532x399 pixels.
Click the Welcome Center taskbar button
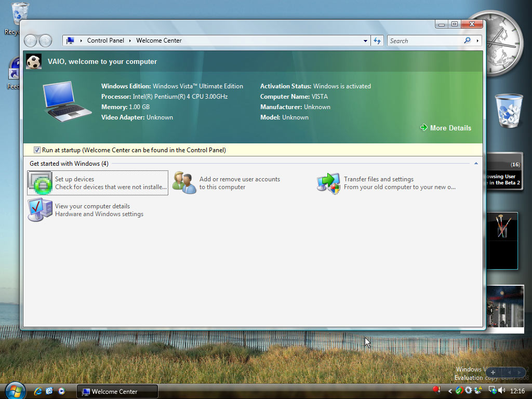(x=117, y=391)
